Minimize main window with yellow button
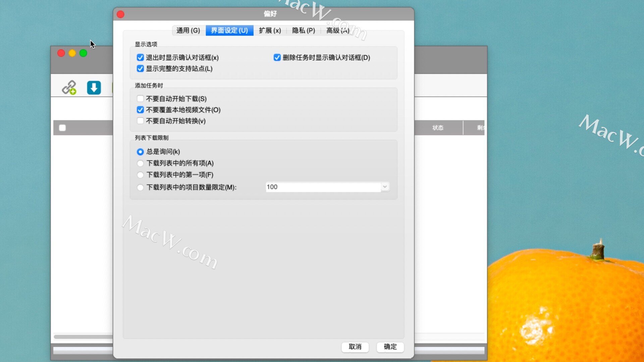This screenshot has height=362, width=644. pyautogui.click(x=72, y=53)
